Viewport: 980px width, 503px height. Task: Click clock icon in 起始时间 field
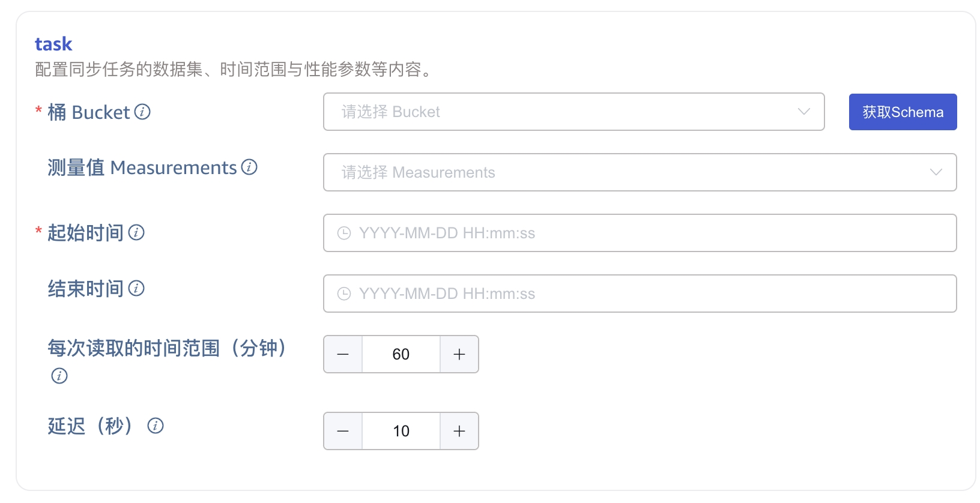[344, 233]
